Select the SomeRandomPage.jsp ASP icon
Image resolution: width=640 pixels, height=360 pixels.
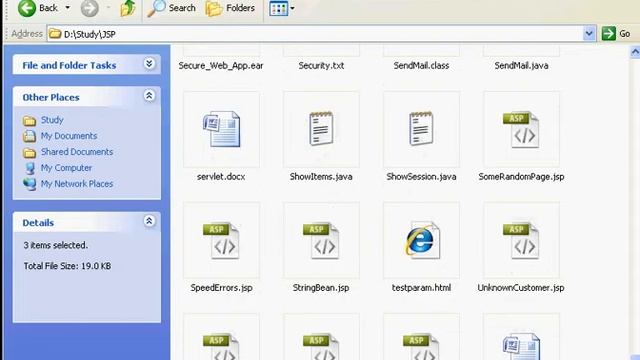[x=521, y=129]
